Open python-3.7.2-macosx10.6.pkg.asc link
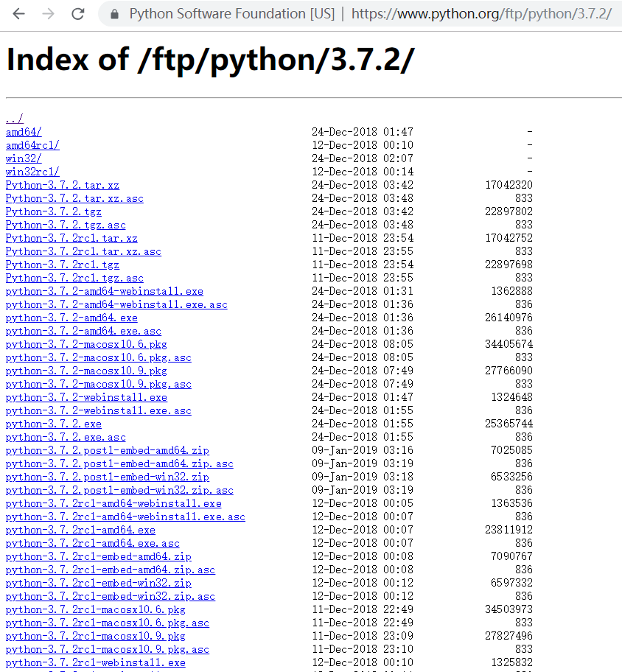Image resolution: width=622 pixels, height=672 pixels. 99,357
